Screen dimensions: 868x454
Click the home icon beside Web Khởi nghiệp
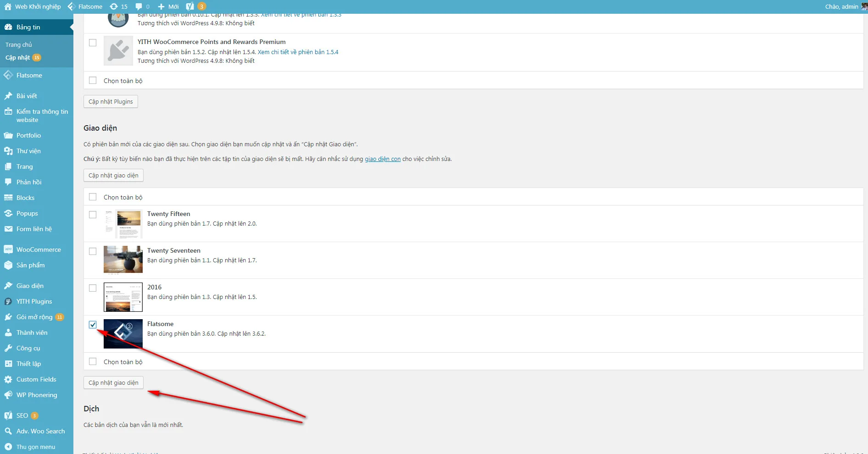(x=8, y=6)
